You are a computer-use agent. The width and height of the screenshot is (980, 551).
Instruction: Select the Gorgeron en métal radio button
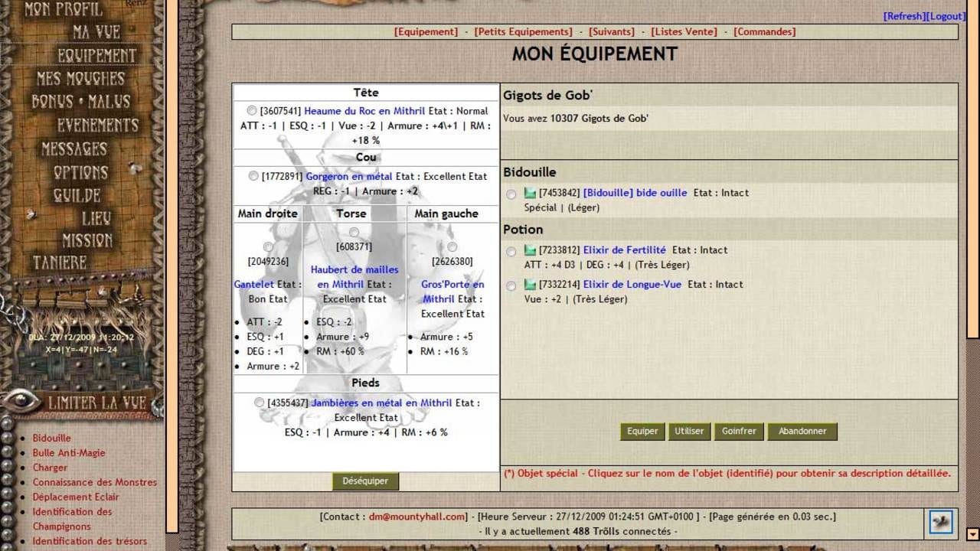[x=253, y=176]
